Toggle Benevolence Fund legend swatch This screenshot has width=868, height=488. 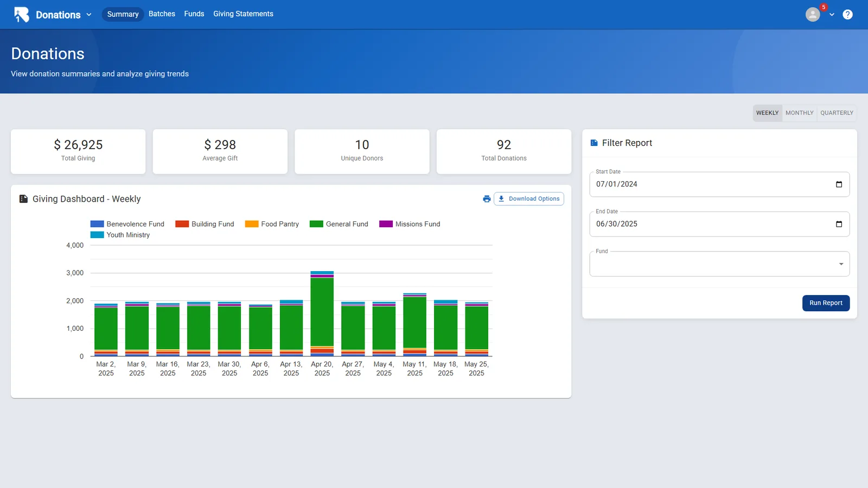tap(97, 224)
